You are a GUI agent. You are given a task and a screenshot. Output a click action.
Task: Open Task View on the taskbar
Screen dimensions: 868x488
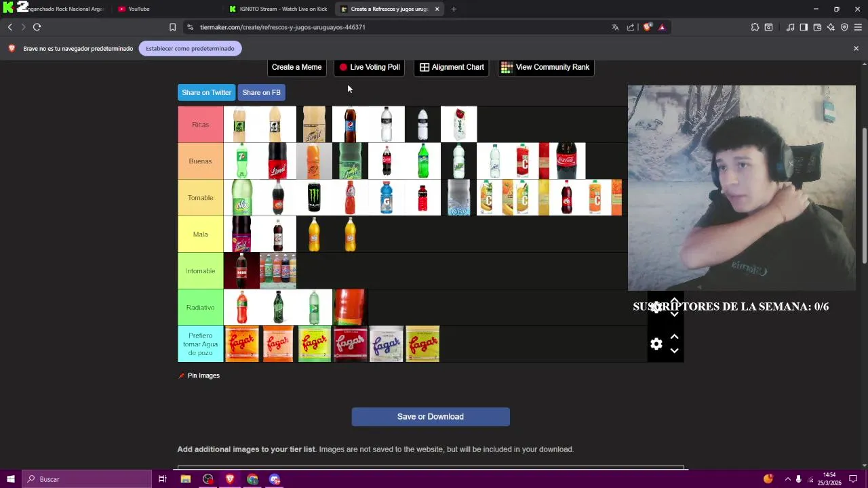pos(163,479)
